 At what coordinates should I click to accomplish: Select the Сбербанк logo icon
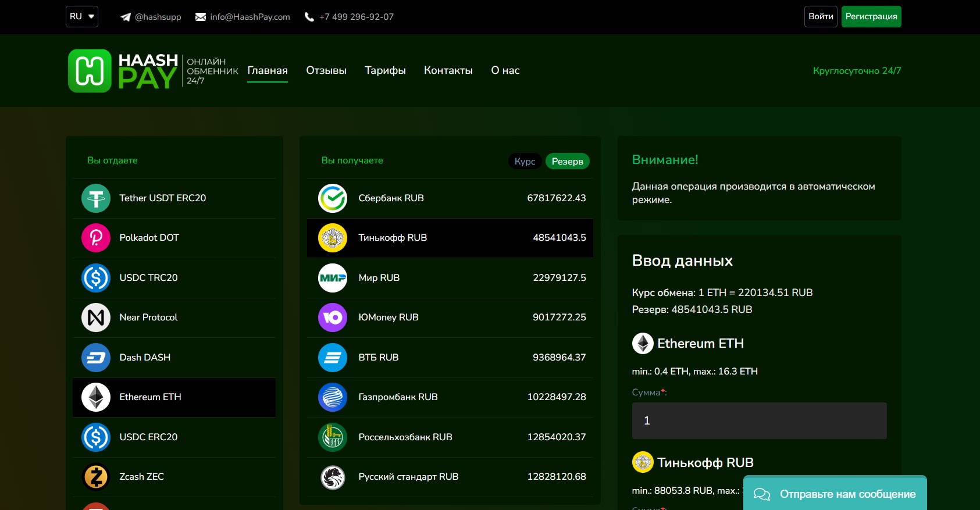pyautogui.click(x=333, y=198)
